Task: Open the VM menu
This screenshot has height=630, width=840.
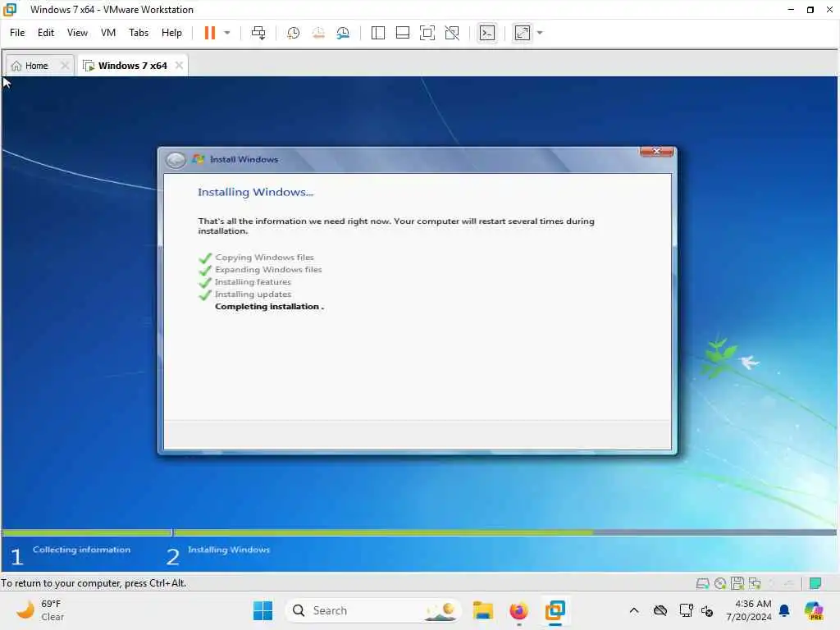Action: (108, 33)
